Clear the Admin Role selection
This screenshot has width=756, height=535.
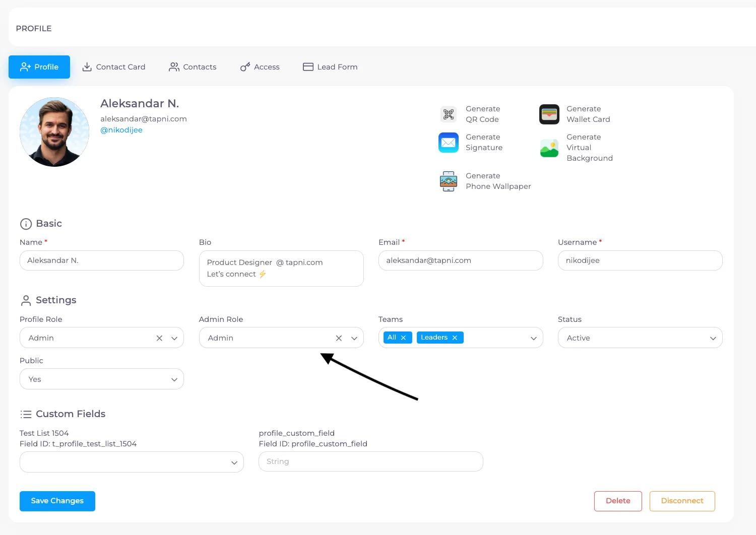click(x=339, y=338)
